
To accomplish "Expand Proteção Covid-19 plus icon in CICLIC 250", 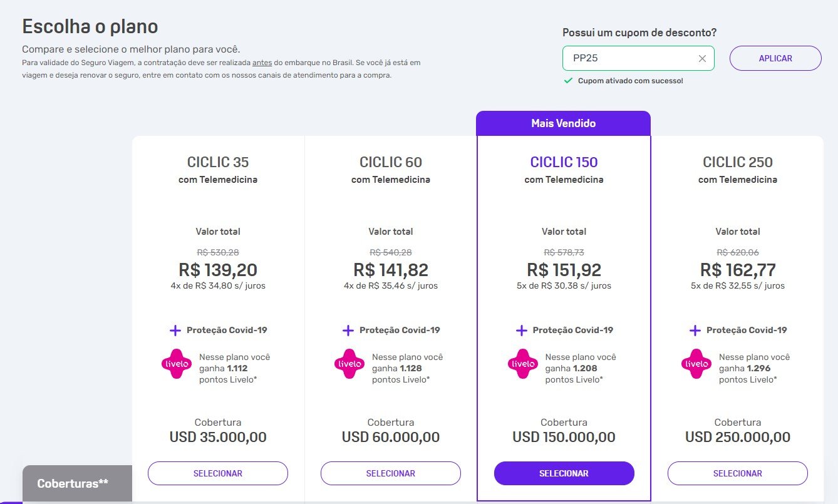I will tap(695, 330).
